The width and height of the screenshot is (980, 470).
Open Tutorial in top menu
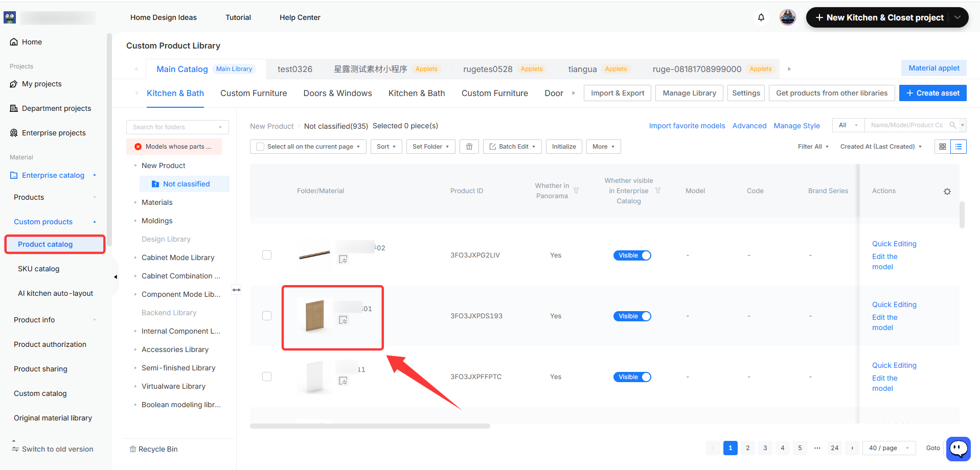238,17
